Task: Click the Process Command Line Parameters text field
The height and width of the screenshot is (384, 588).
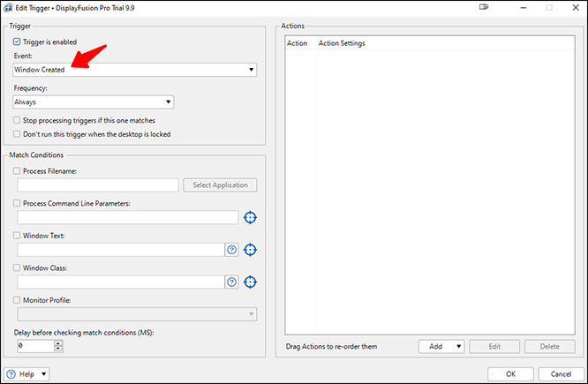Action: pos(128,217)
